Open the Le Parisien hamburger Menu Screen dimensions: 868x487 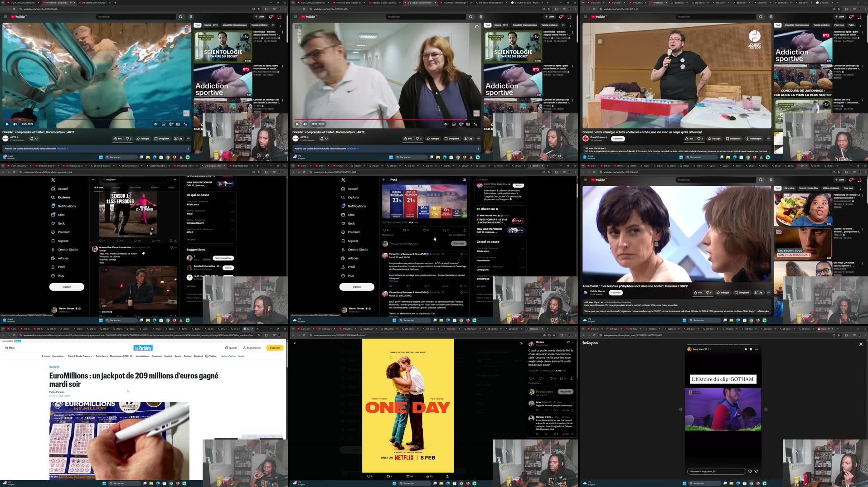(x=10, y=348)
